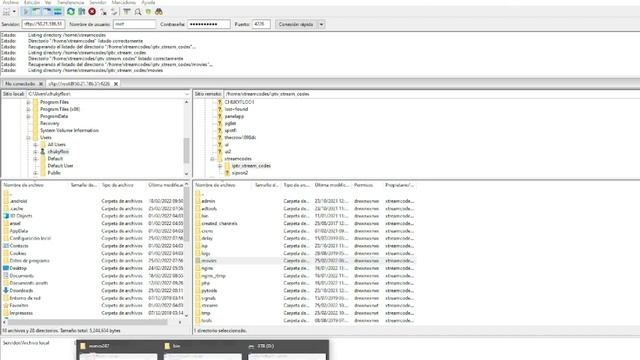The image size is (640, 360).
Task: Open the Marcadores menu
Action: pos(124,2)
